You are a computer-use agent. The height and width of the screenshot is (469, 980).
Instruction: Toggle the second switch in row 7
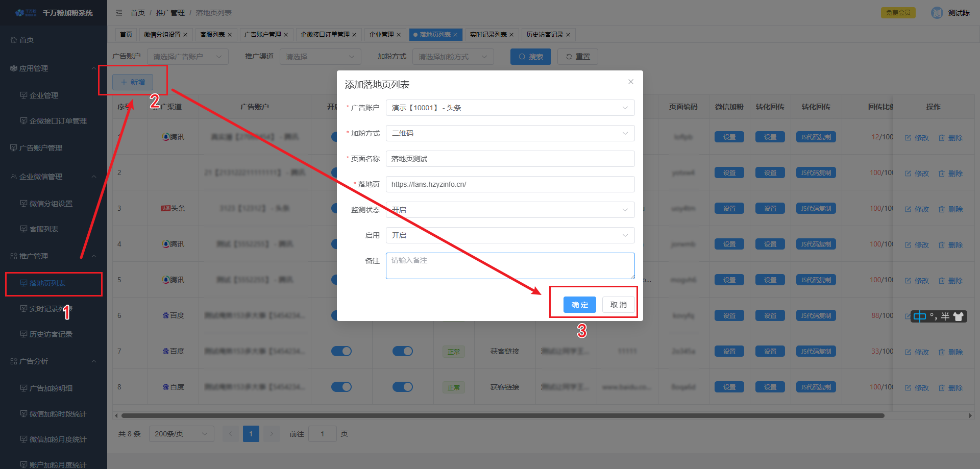point(402,351)
